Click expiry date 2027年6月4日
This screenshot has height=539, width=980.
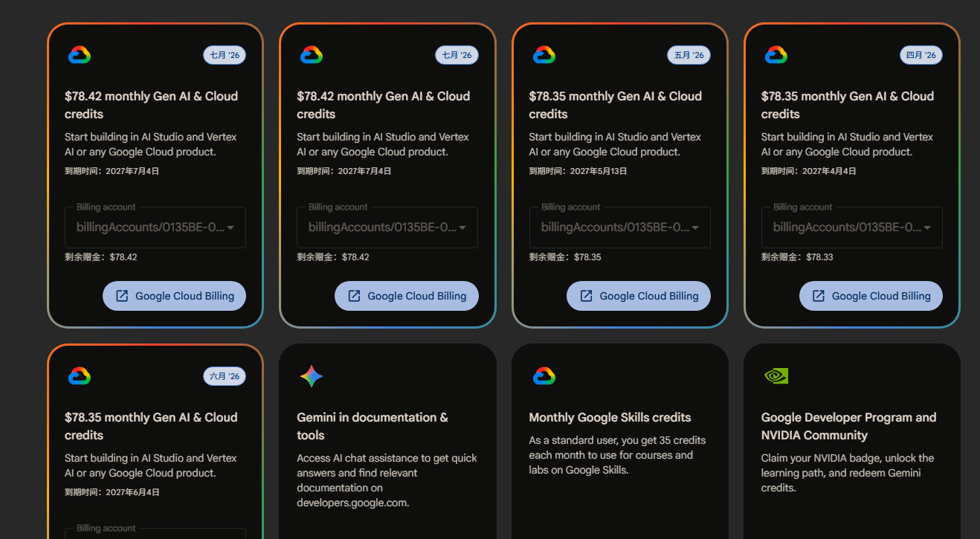tap(112, 492)
